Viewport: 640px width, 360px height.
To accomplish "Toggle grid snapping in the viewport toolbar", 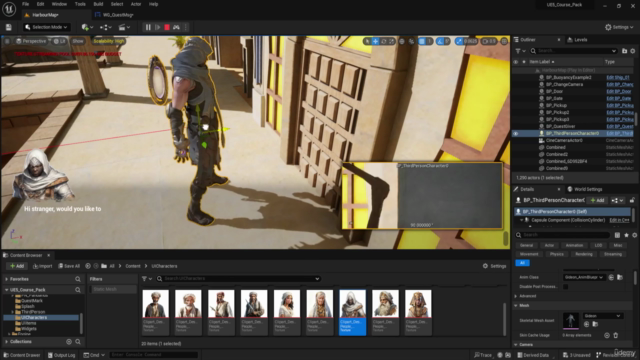I will 422,41.
